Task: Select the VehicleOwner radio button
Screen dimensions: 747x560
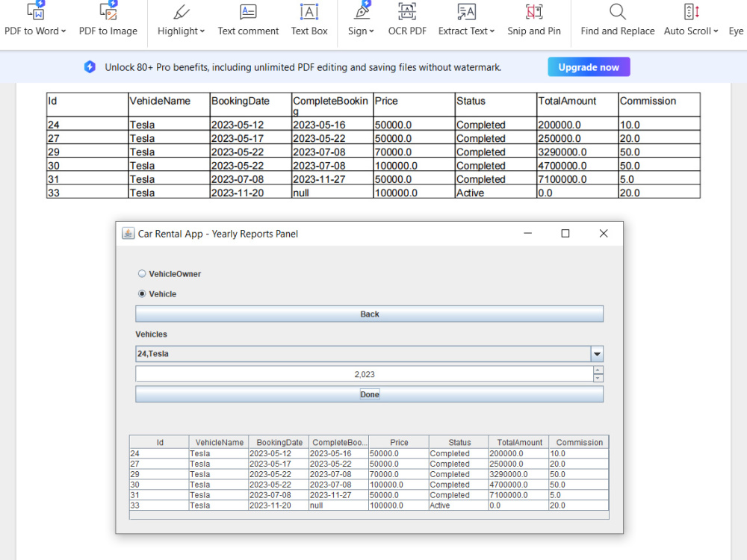Action: click(x=142, y=274)
